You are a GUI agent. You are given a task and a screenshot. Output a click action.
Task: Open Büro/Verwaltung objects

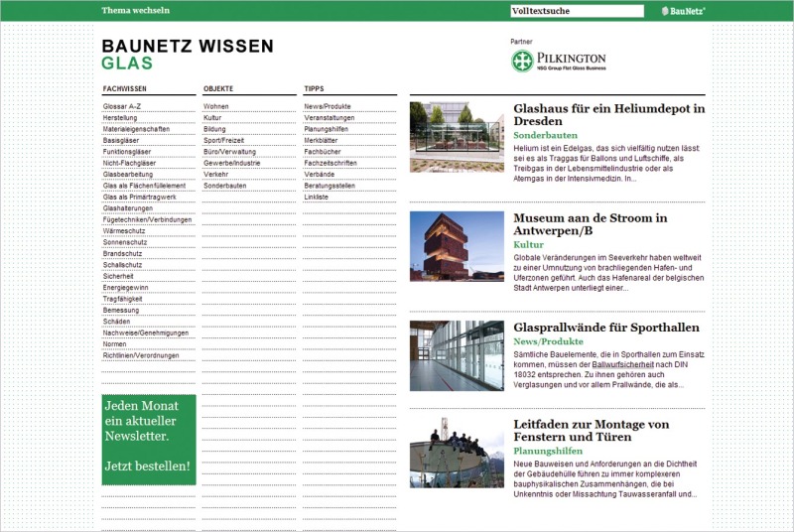(x=229, y=152)
